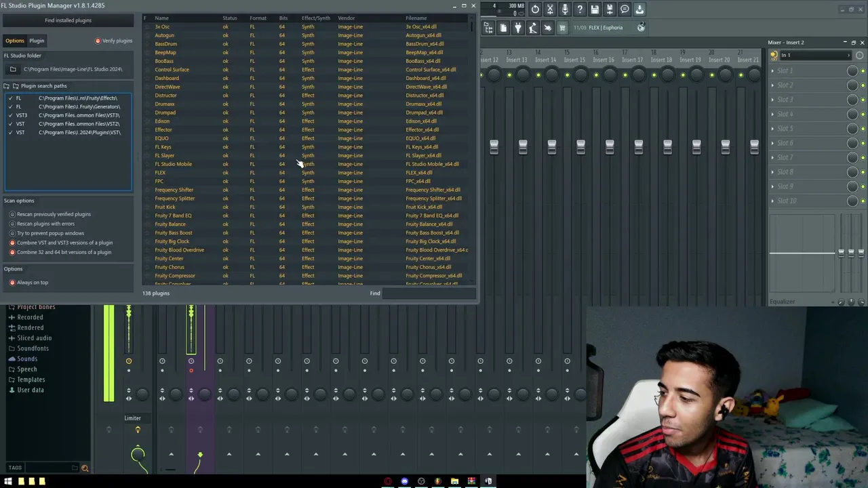The width and height of the screenshot is (868, 488).
Task: Open help via the question mark icon
Action: [580, 9]
